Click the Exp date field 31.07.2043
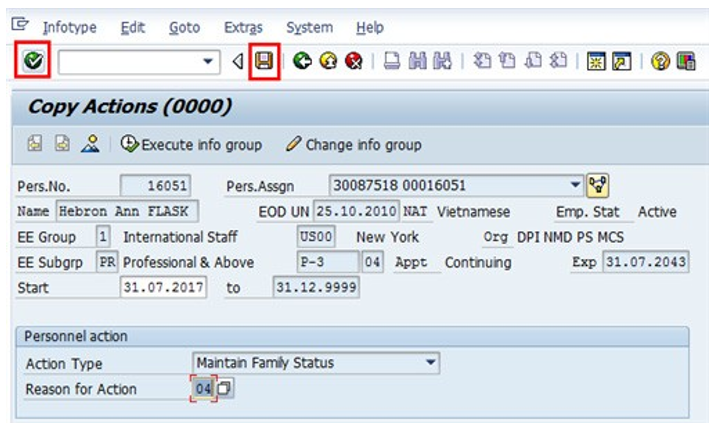The image size is (712, 432). [645, 262]
